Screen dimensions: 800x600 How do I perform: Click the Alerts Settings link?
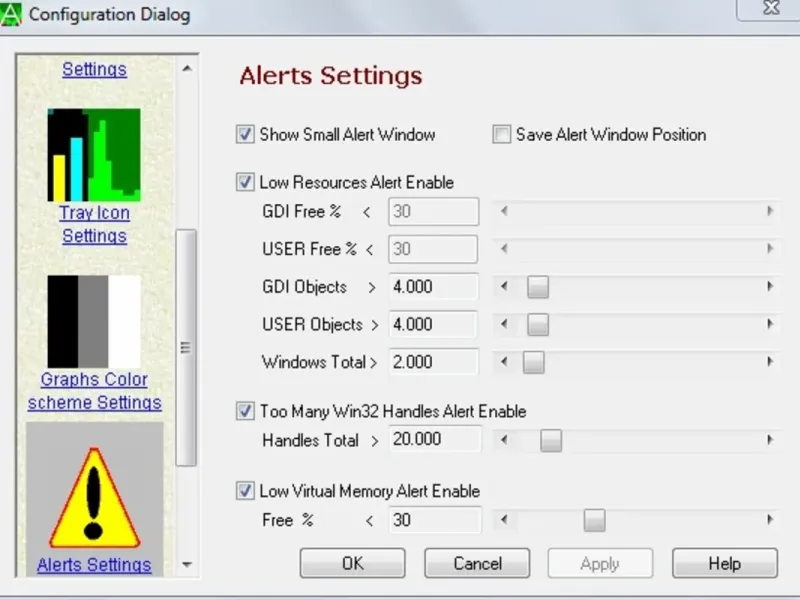94,565
